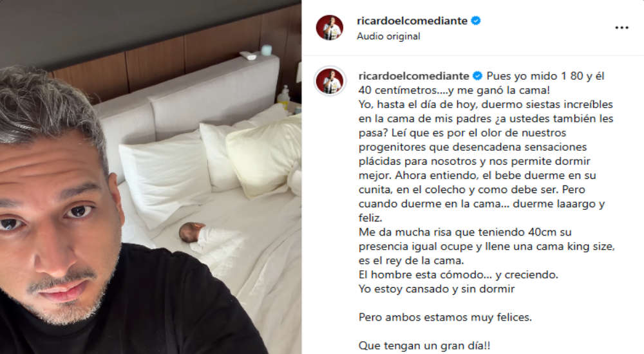
Task: Click verified badge beside header username
Action: (476, 21)
